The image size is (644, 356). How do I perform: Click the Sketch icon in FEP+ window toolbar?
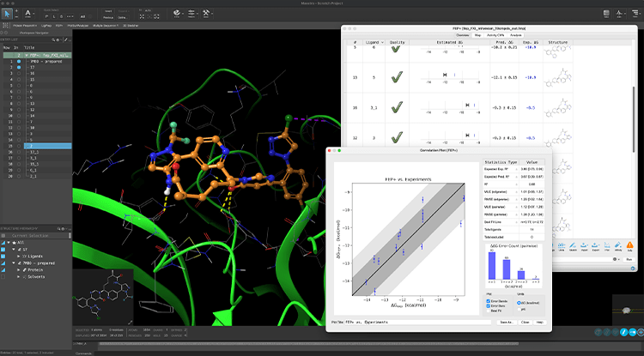tap(573, 246)
